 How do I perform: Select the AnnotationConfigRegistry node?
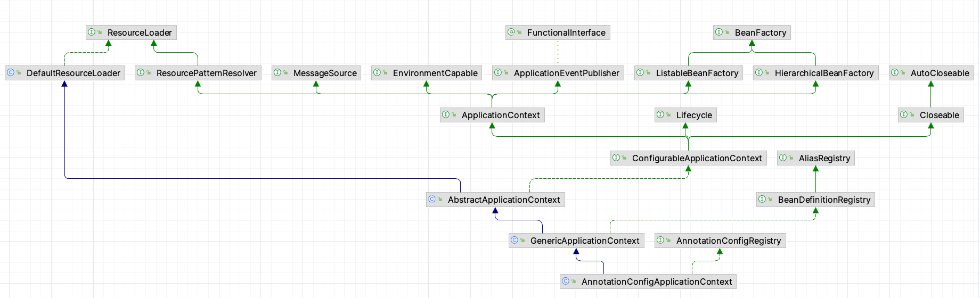(x=728, y=241)
